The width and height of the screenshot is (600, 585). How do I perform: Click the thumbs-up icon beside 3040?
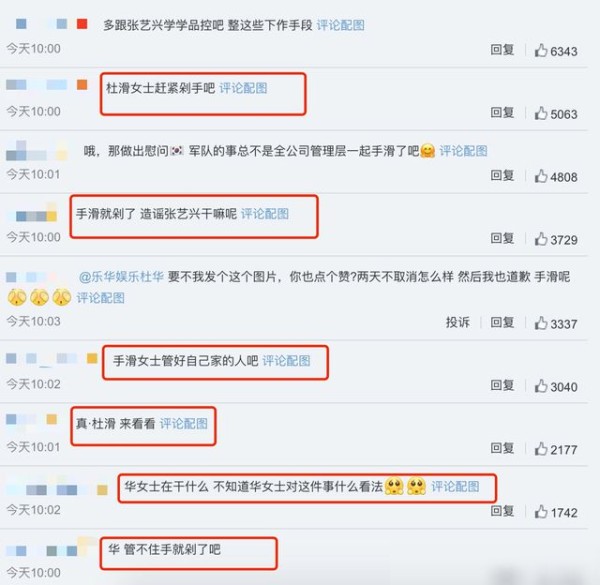pos(541,386)
